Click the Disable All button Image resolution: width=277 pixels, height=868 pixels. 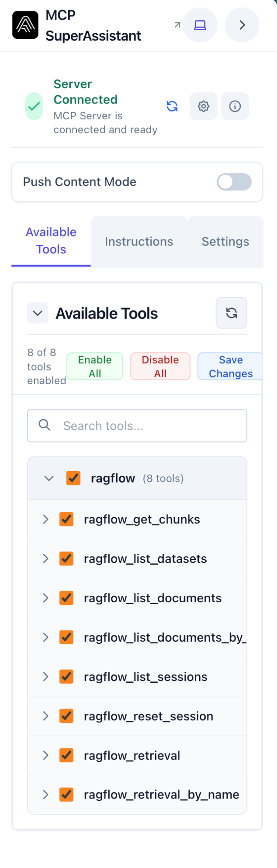(x=160, y=366)
